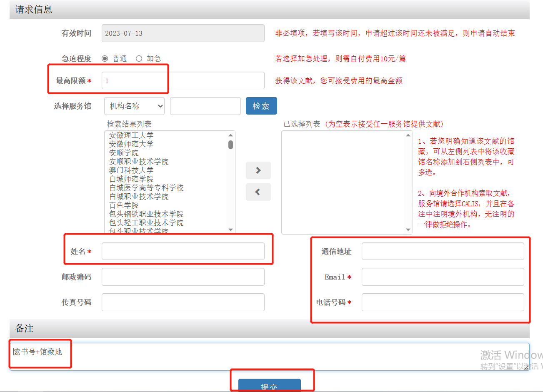Select 澳门科技大学 in search results list

point(131,170)
